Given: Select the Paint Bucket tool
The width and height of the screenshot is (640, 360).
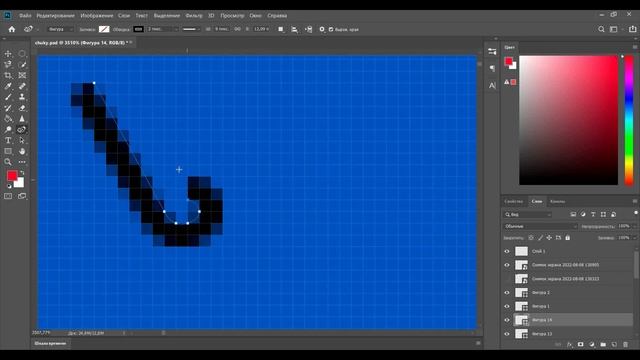Looking at the screenshot, I should pyautogui.click(x=8, y=119).
